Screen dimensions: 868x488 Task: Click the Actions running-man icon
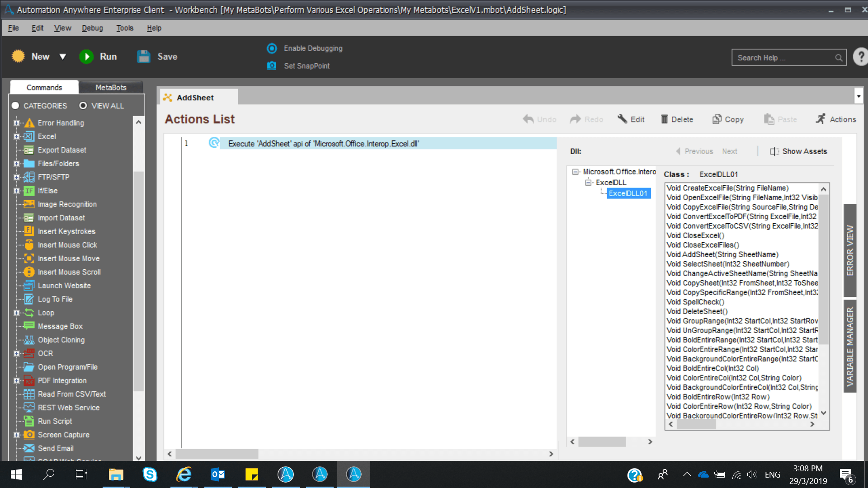(x=820, y=119)
